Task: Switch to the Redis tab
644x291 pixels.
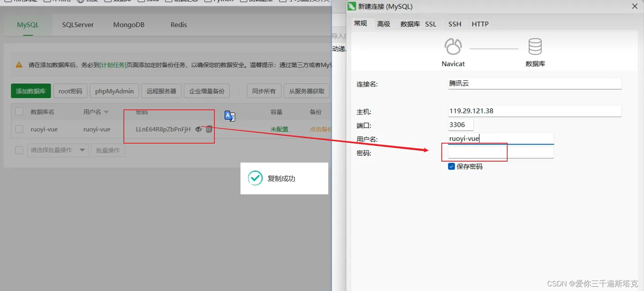Action: (179, 25)
